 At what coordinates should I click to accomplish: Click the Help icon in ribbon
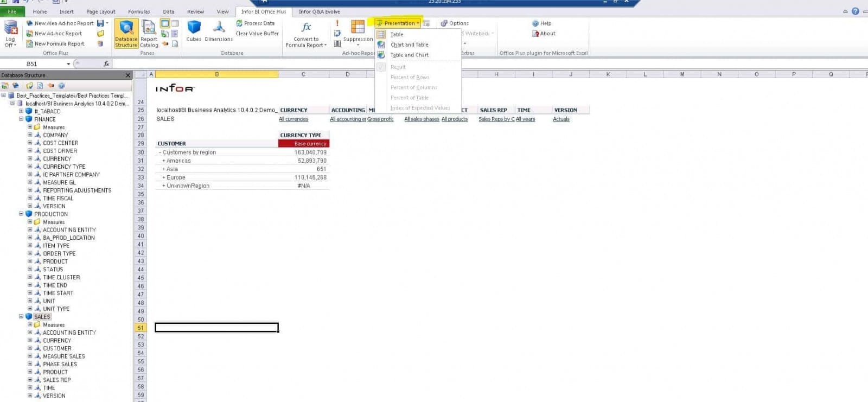click(x=535, y=23)
